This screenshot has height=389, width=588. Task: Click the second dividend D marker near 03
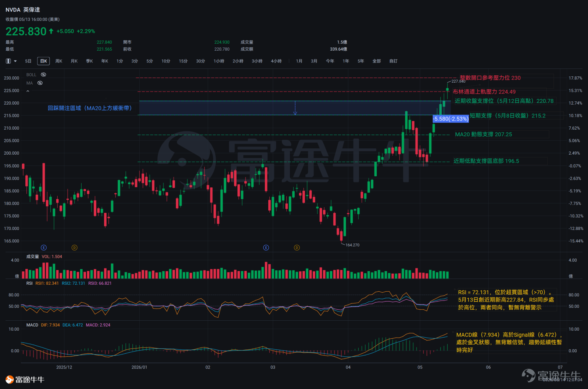[297, 248]
